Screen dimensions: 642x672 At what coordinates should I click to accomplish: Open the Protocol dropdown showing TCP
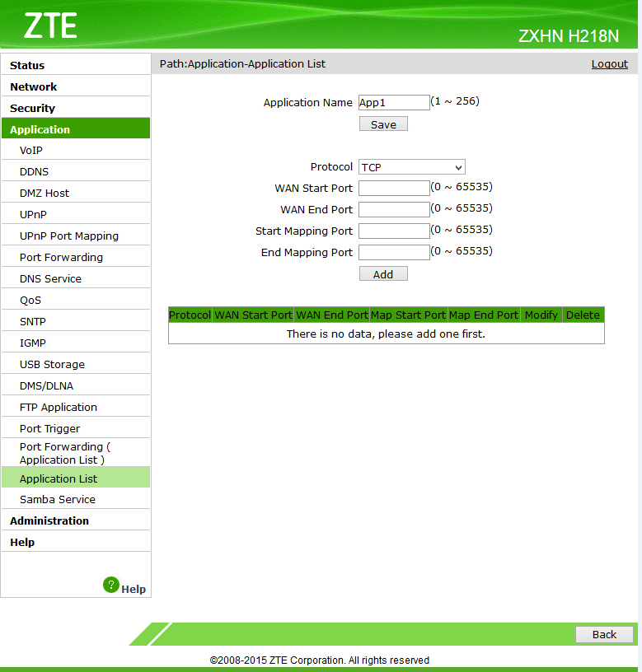(412, 167)
